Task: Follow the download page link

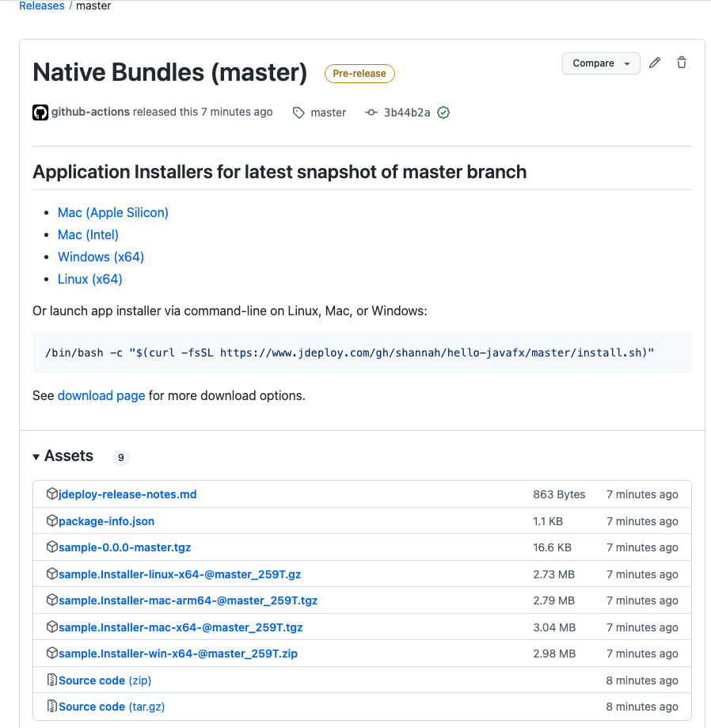Action: pos(101,395)
